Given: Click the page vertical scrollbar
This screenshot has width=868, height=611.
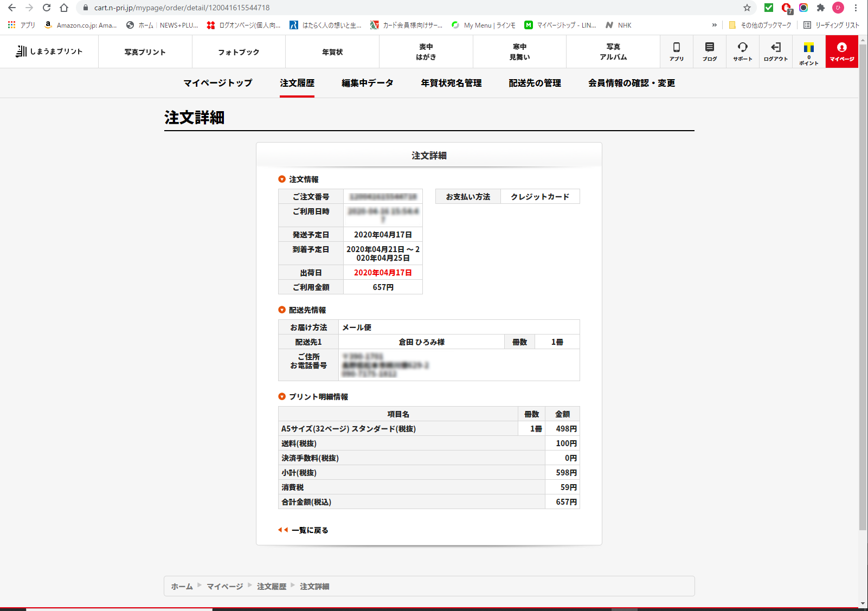Looking at the screenshot, I should click(863, 287).
